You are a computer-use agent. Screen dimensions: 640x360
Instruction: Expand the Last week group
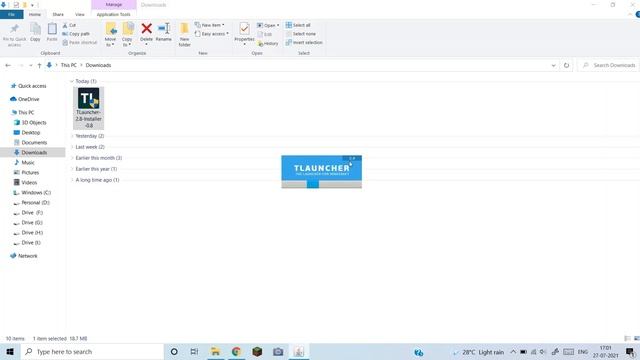[72, 147]
